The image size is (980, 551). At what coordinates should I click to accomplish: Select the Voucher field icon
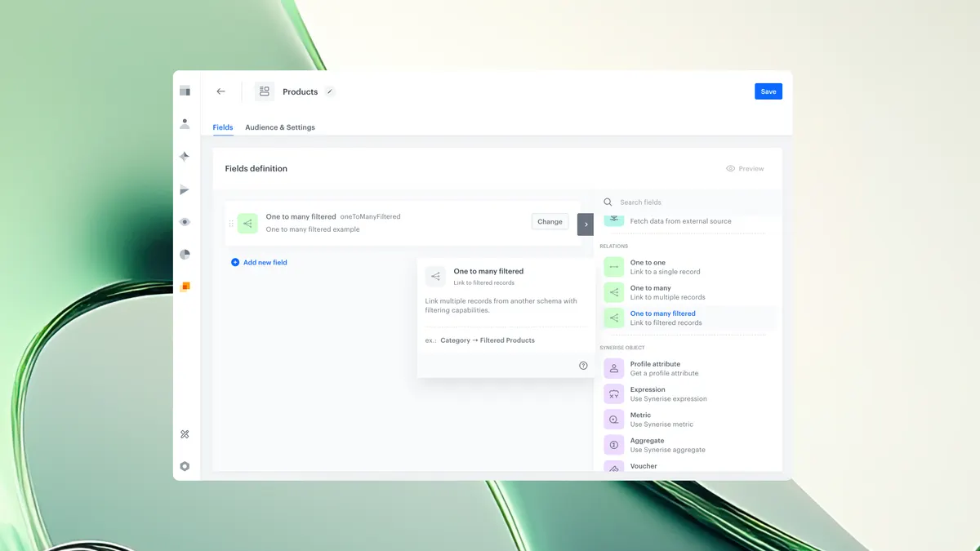click(613, 467)
